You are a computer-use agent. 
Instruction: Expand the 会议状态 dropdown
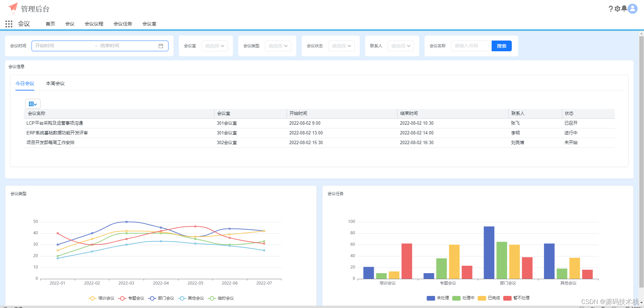(341, 46)
